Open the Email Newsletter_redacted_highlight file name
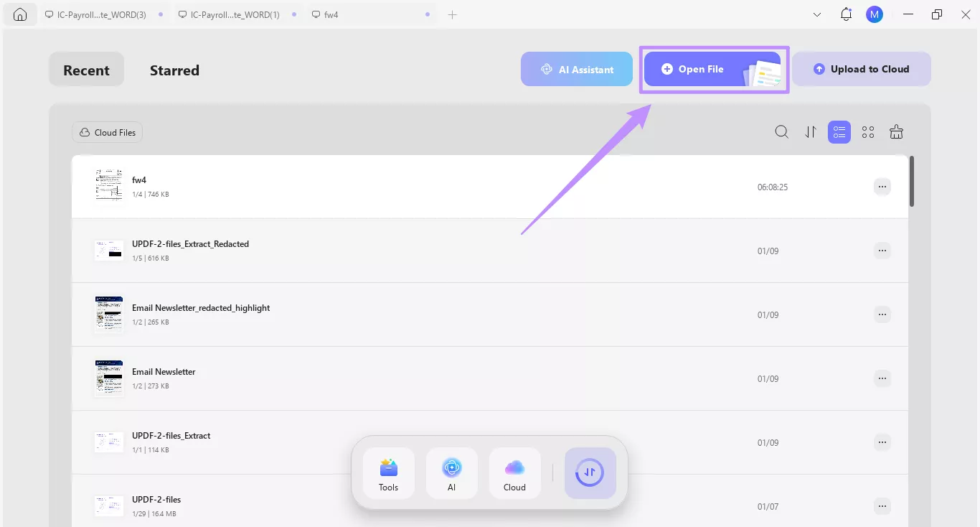Screen dimensions: 980x527 click(201, 308)
